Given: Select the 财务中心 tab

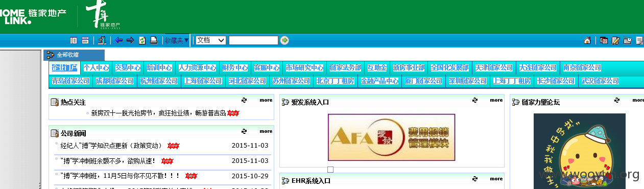Looking at the screenshot, I should [x=235, y=67].
